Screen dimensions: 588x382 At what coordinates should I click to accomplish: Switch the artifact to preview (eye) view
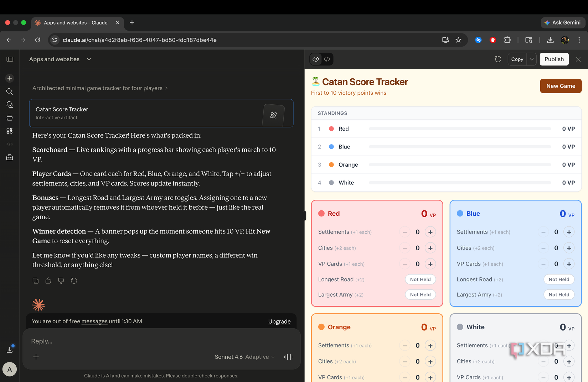click(316, 59)
